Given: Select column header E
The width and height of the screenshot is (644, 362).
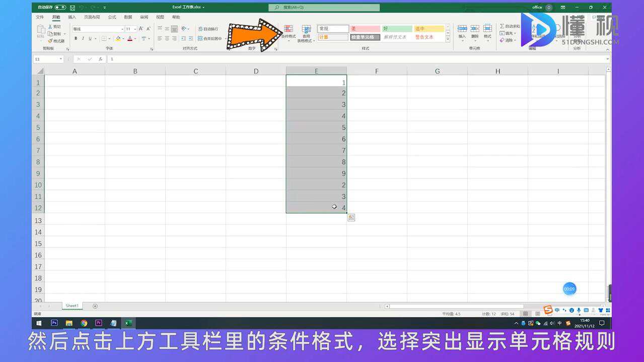Looking at the screenshot, I should tap(316, 71).
